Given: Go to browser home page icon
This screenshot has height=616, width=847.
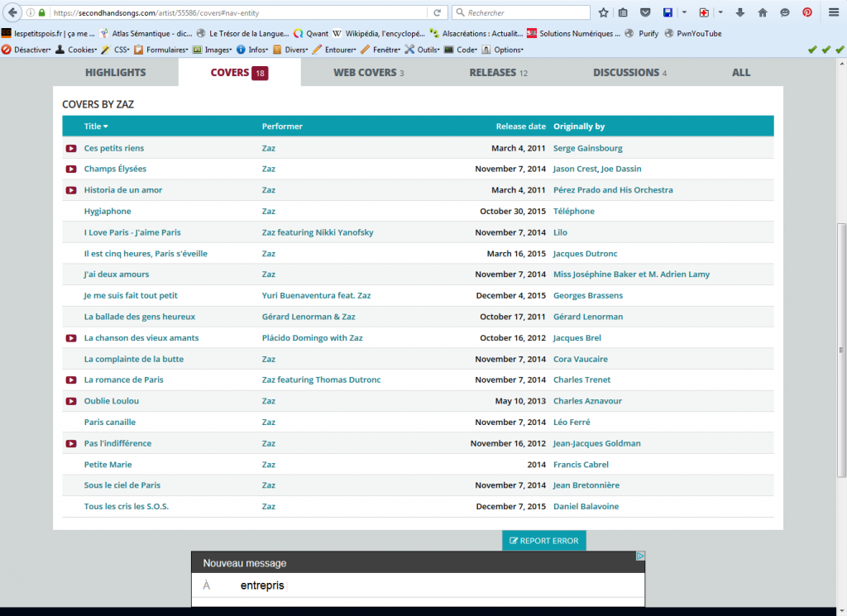Looking at the screenshot, I should (763, 12).
